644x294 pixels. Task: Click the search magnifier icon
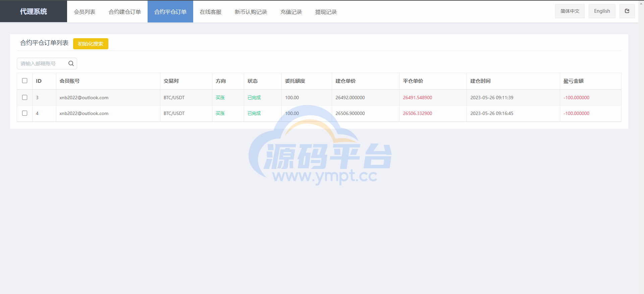(x=71, y=63)
